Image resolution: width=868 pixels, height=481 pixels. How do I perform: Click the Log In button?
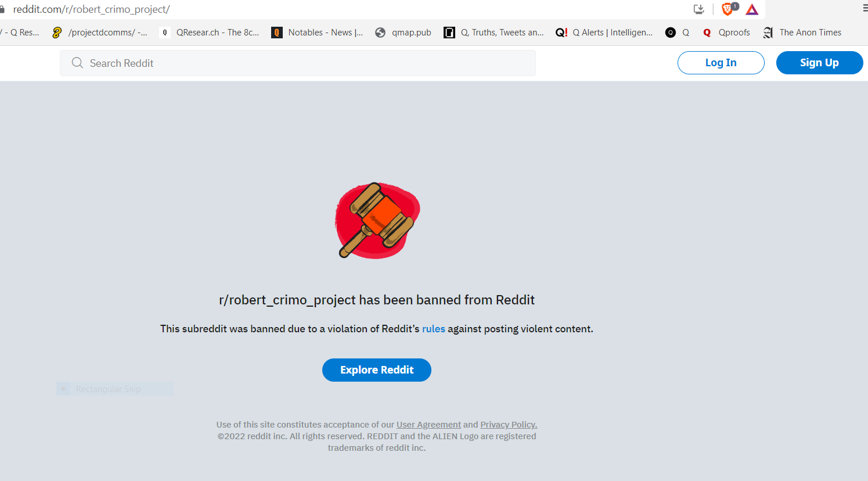(721, 63)
